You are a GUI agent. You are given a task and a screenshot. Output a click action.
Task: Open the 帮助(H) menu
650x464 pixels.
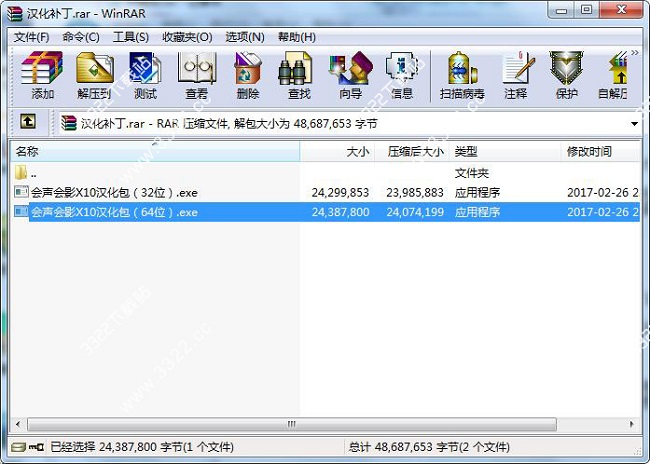[297, 37]
